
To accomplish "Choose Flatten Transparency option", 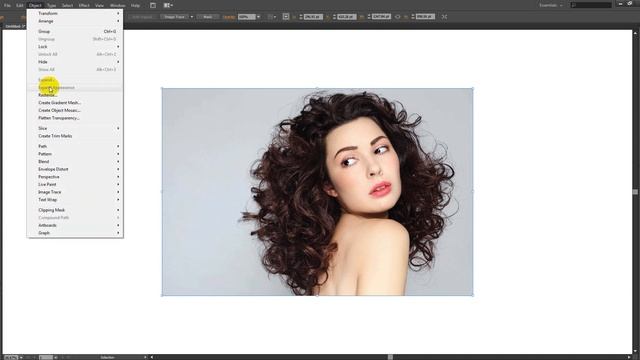I will [x=75, y=118].
